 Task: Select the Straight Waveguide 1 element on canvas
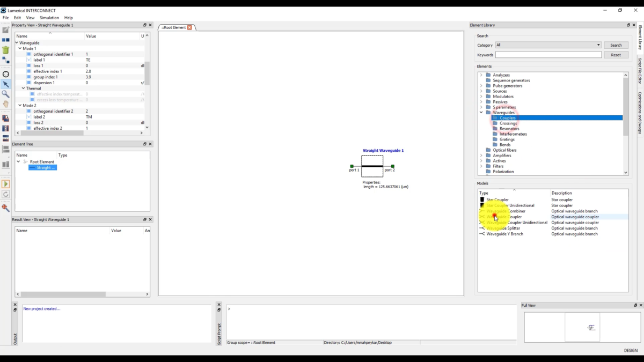[372, 166]
